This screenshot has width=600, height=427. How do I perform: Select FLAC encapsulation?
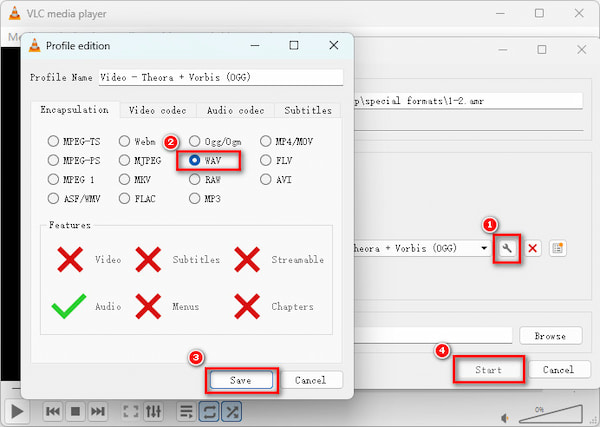(137, 199)
